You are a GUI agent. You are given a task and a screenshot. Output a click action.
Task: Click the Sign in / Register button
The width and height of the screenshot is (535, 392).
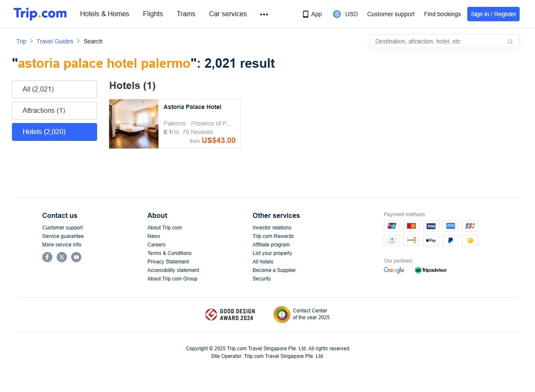(493, 14)
